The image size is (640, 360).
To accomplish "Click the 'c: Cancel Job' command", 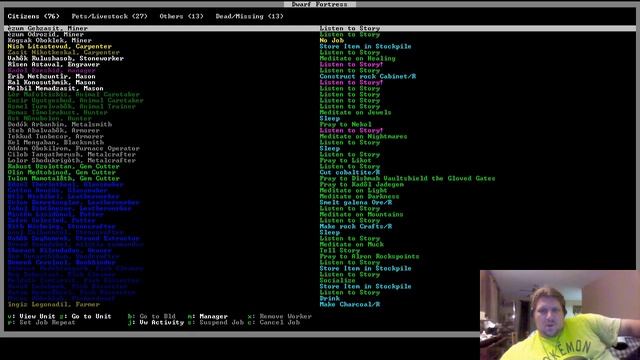I will [273, 322].
